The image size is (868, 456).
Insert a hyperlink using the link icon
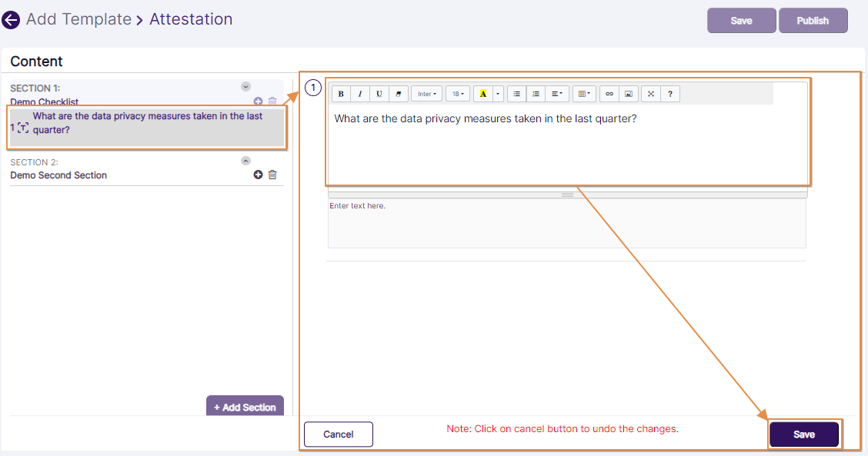(x=609, y=93)
